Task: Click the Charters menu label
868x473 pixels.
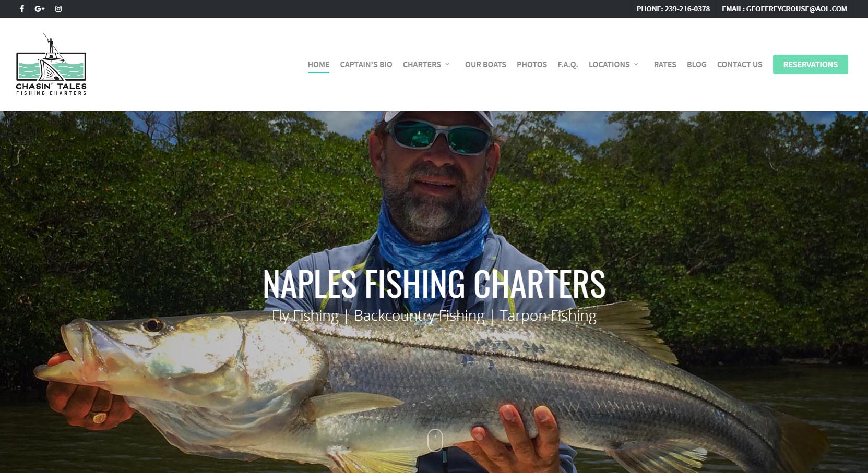Action: [422, 65]
